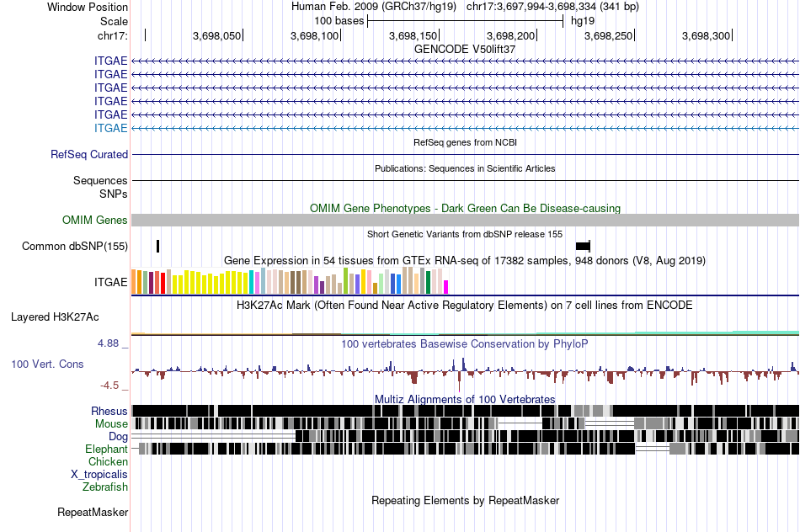Select the light-blue ITGAE gene label
800x532 pixels.
click(110, 128)
